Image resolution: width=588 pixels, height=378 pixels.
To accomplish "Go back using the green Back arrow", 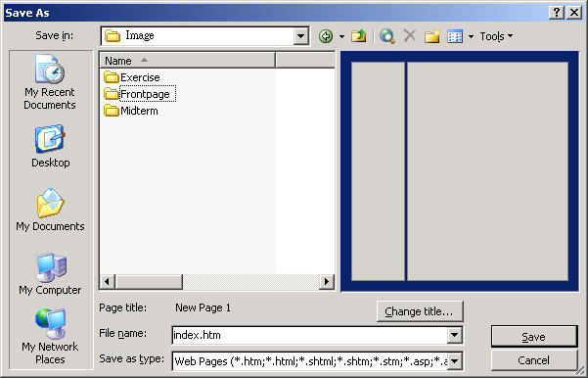I will tap(326, 36).
